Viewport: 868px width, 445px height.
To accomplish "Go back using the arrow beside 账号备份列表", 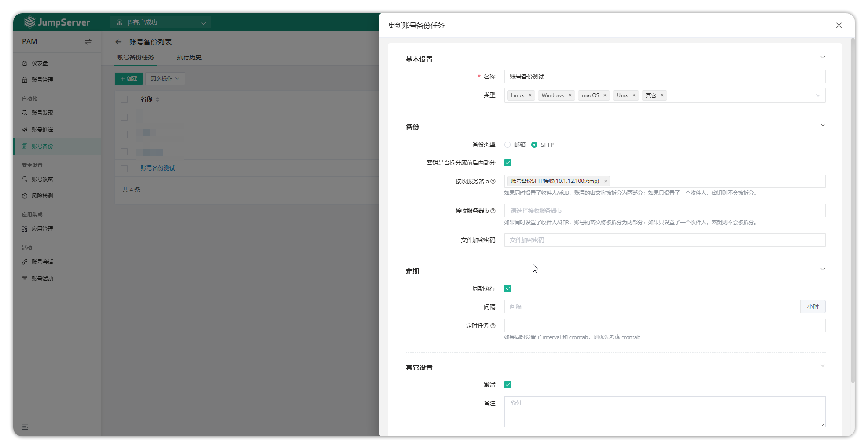I will [x=118, y=42].
